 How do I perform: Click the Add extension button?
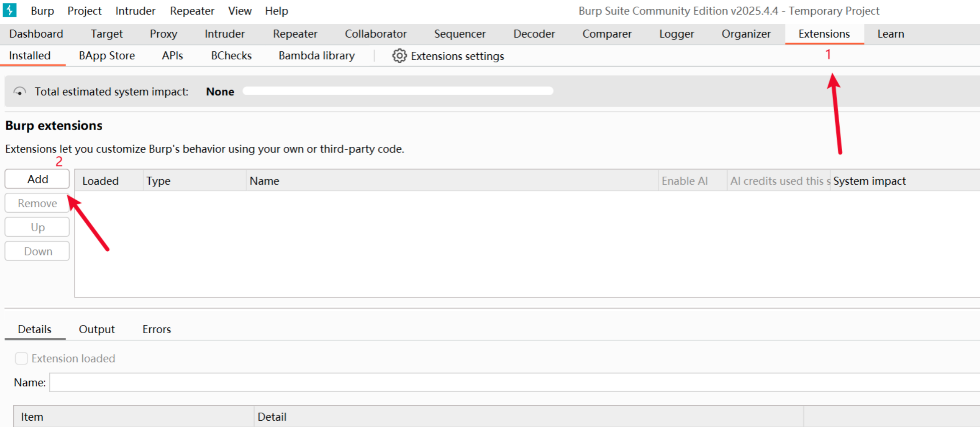click(37, 179)
